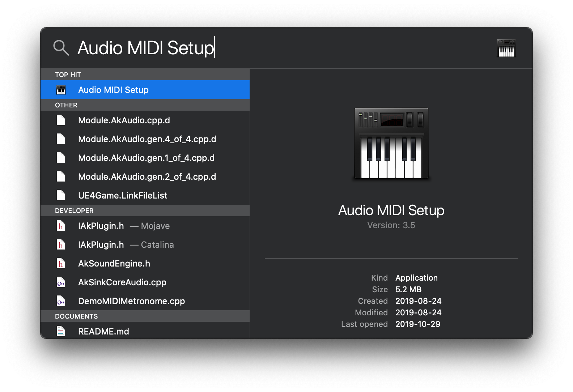Viewport: 573px width, 392px height.
Task: Click the Audio MIDI Setup icon in search bar
Action: point(506,48)
